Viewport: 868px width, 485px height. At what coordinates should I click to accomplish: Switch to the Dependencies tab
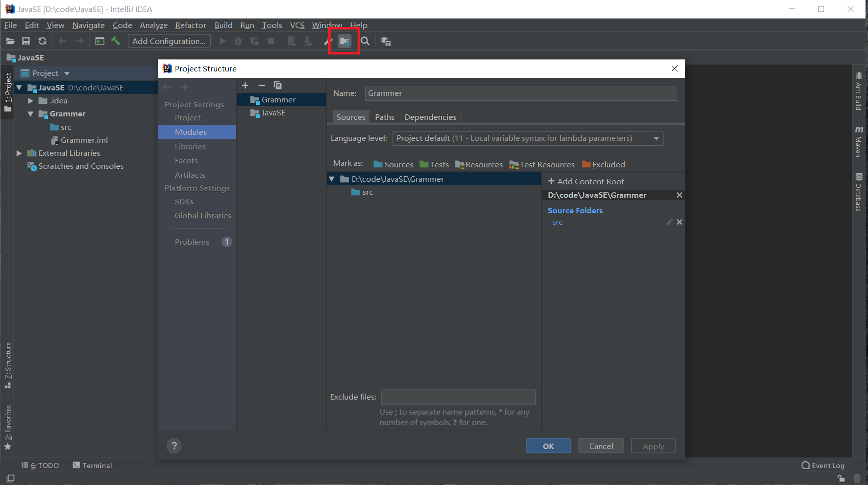click(431, 117)
